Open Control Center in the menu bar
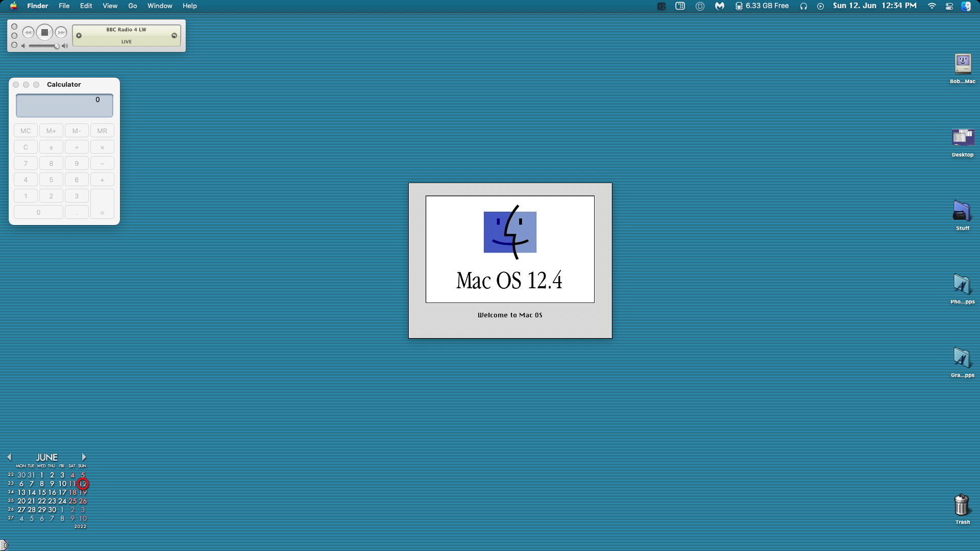Screen dimensions: 980x551 coord(949,6)
